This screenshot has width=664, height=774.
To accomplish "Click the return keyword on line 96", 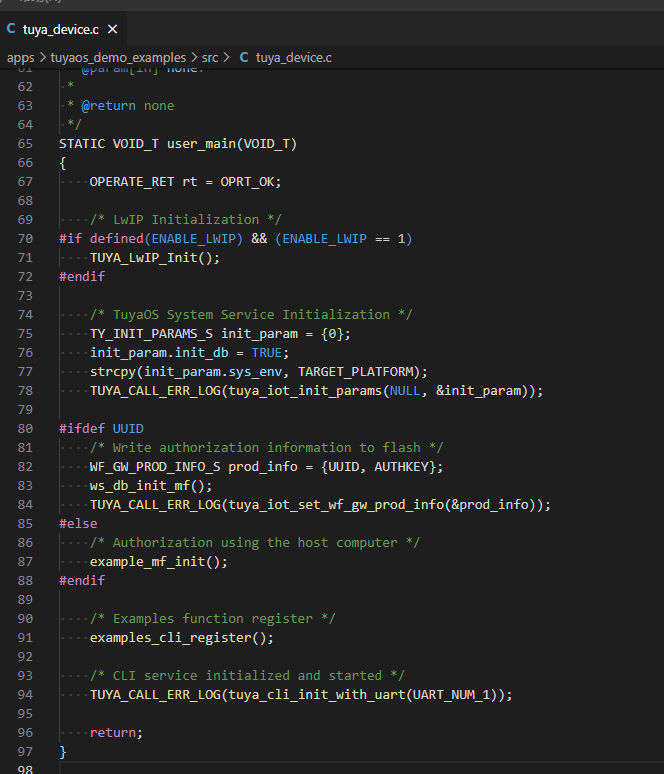I will pos(113,733).
